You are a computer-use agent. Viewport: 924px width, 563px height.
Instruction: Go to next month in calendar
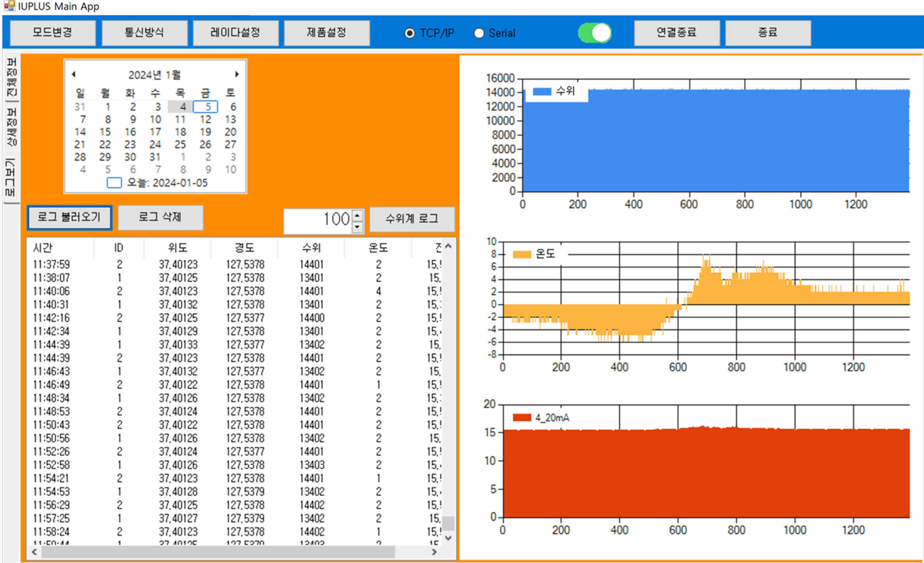tap(237, 74)
